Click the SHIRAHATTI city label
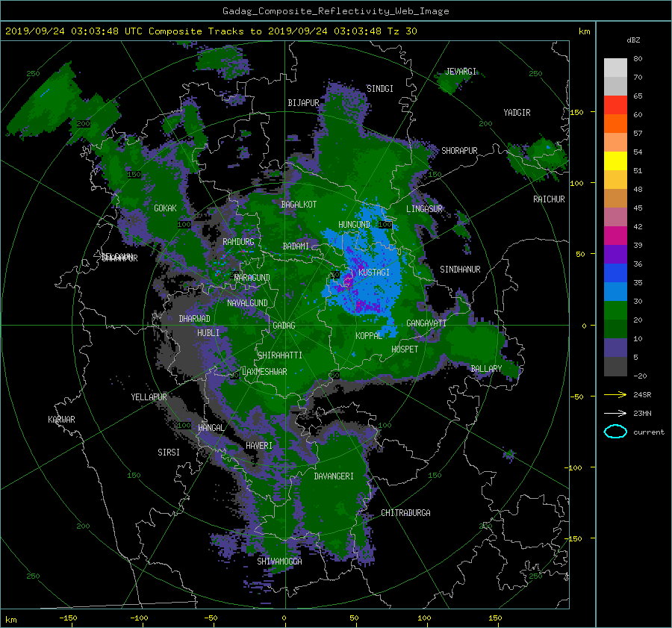This screenshot has height=628, width=672. click(x=280, y=355)
